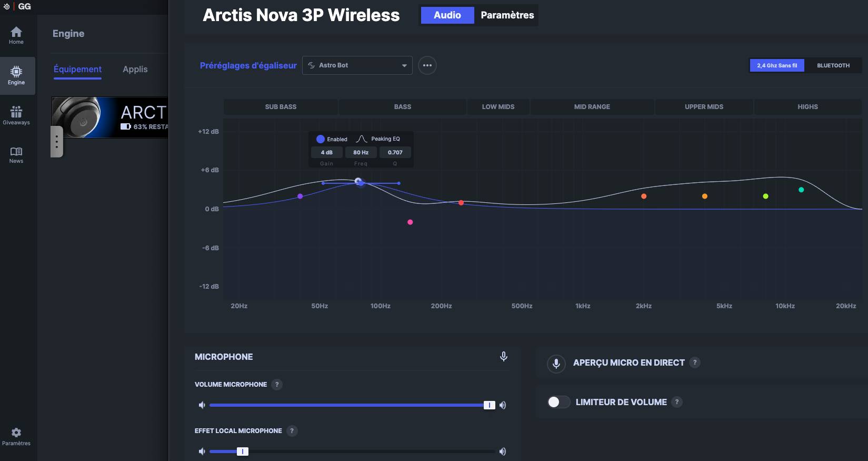The width and height of the screenshot is (868, 461).
Task: Open the News section icon
Action: pyautogui.click(x=16, y=155)
